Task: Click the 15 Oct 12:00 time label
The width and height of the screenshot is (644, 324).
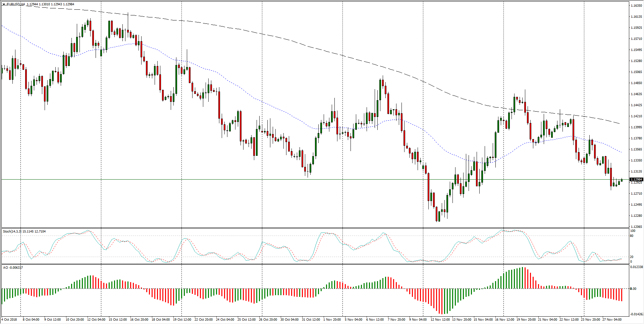Action: [118, 320]
